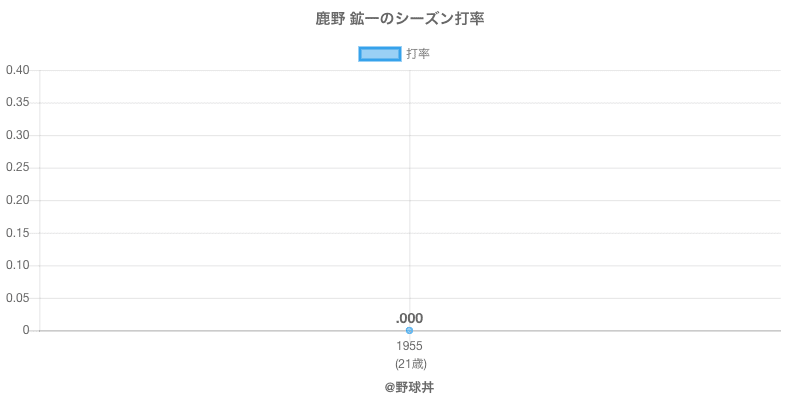Click the (21歳) age label
Viewport: 800px width, 400px height.
tap(410, 363)
